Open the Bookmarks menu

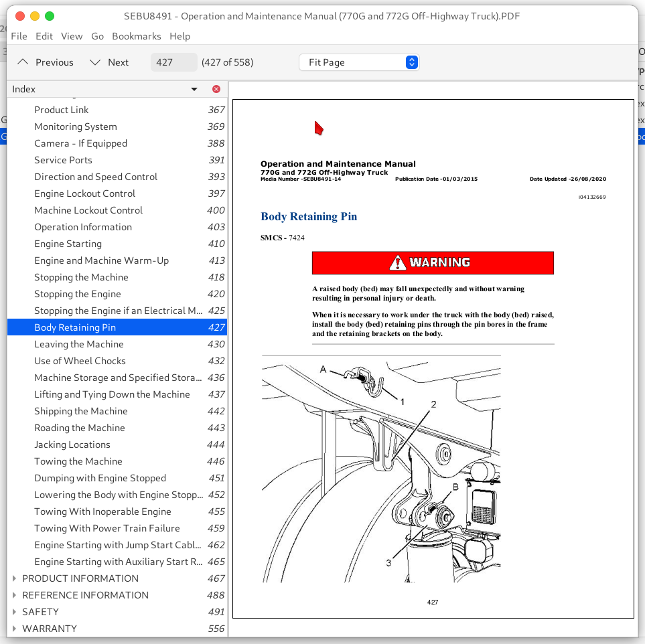click(137, 36)
